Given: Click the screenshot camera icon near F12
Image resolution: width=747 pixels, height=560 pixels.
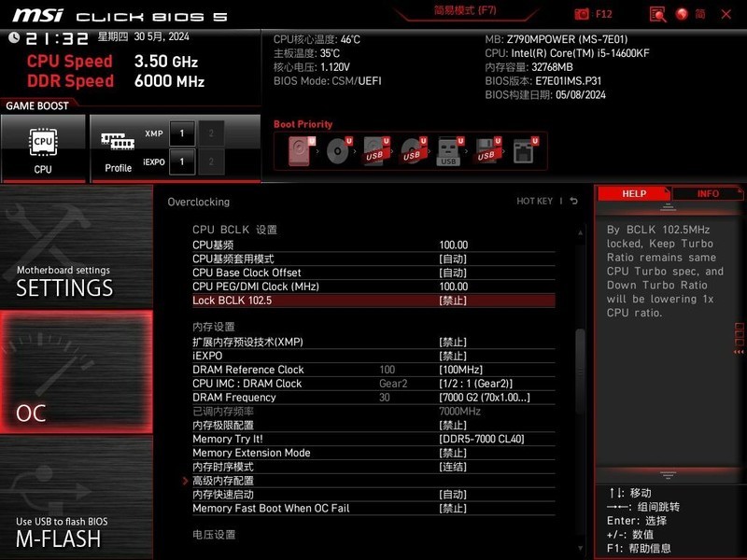Looking at the screenshot, I should (583, 13).
